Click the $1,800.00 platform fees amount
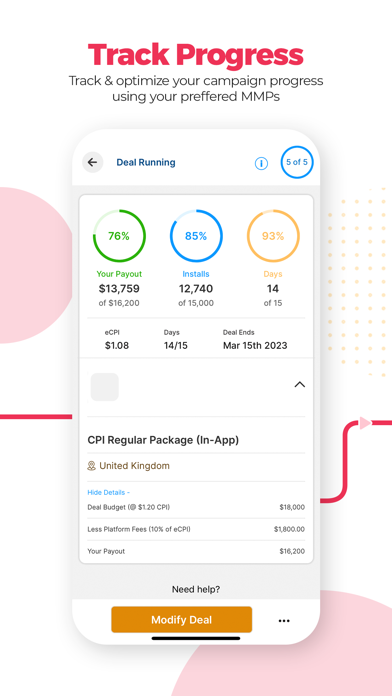Image resolution: width=392 pixels, height=696 pixels. pos(289,529)
